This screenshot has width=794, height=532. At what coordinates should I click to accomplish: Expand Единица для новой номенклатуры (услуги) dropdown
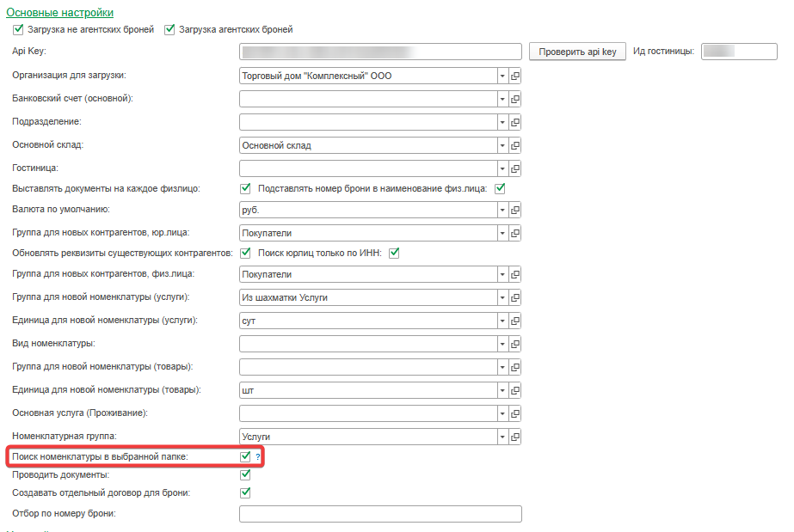click(502, 321)
